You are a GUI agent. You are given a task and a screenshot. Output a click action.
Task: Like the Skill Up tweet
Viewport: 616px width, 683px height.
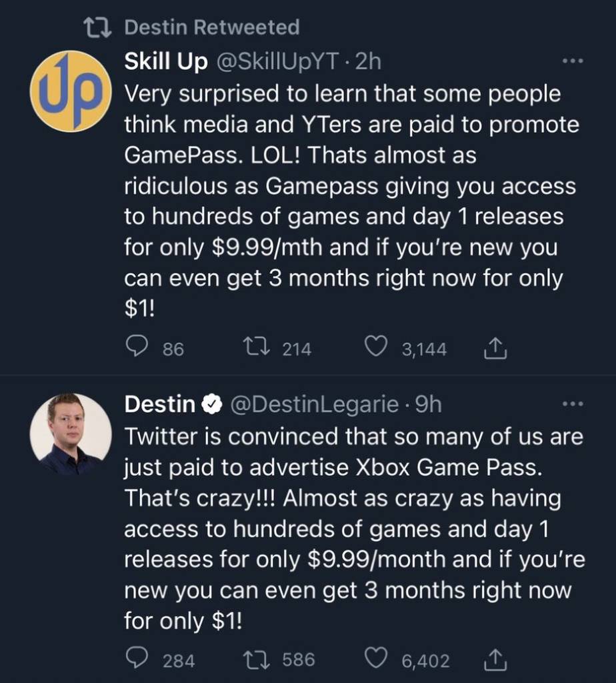tap(377, 347)
